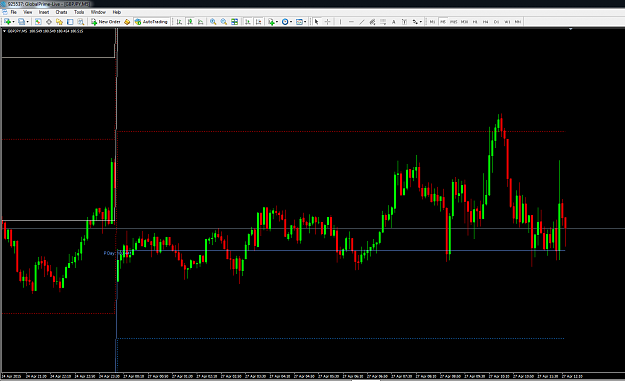Open the File menu
This screenshot has width=625, height=381.
14,12
